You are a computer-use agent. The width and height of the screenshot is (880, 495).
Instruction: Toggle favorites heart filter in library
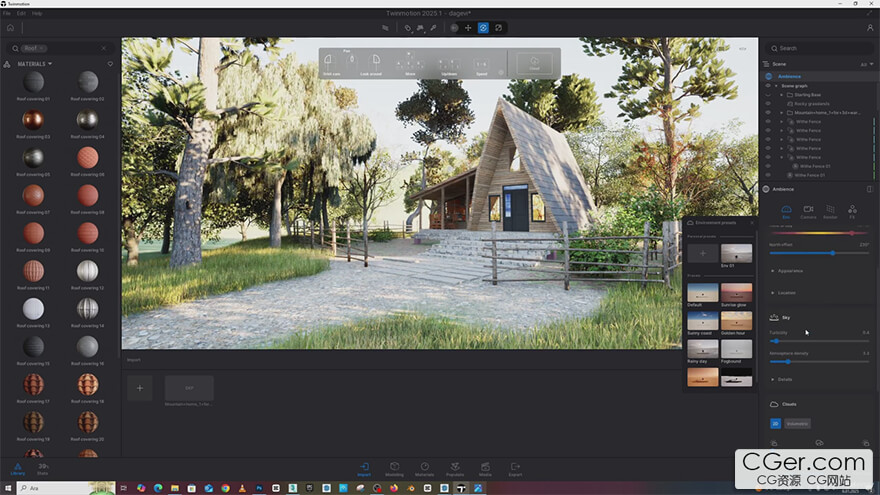click(x=110, y=64)
